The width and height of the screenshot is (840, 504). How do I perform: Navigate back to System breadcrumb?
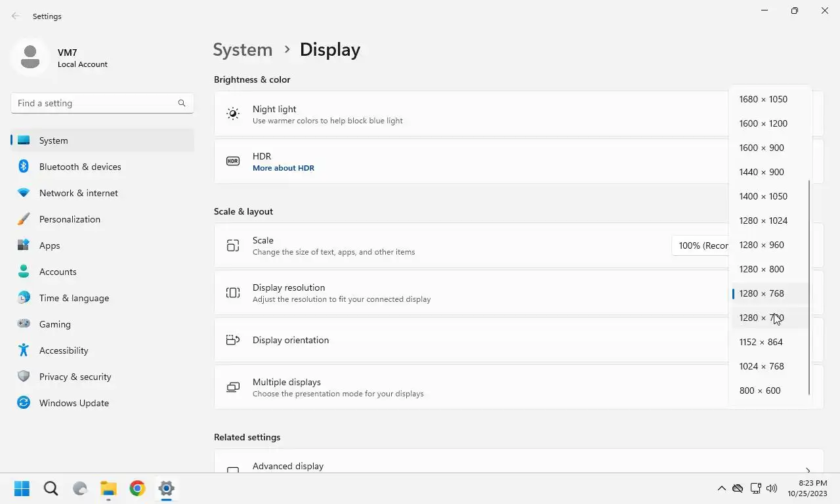[243, 50]
